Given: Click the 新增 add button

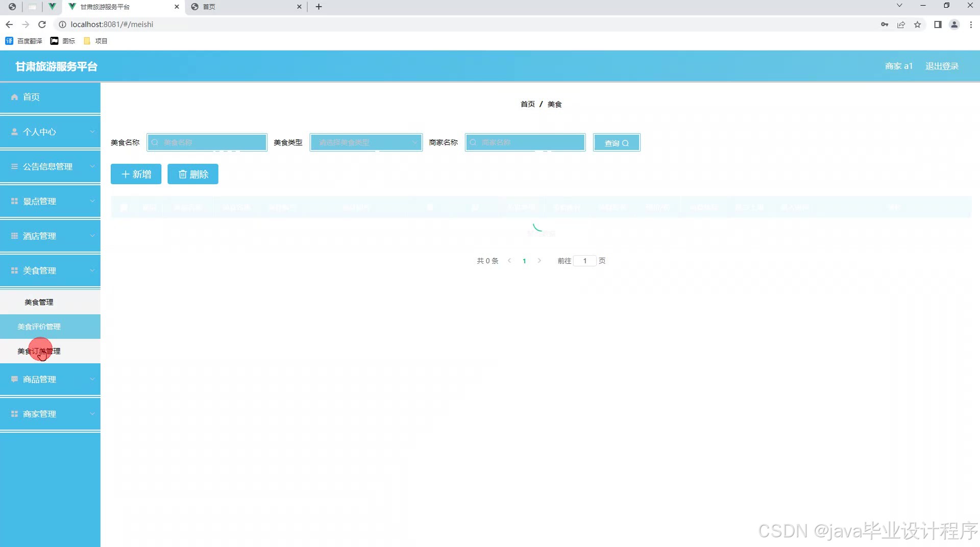Looking at the screenshot, I should pyautogui.click(x=136, y=174).
